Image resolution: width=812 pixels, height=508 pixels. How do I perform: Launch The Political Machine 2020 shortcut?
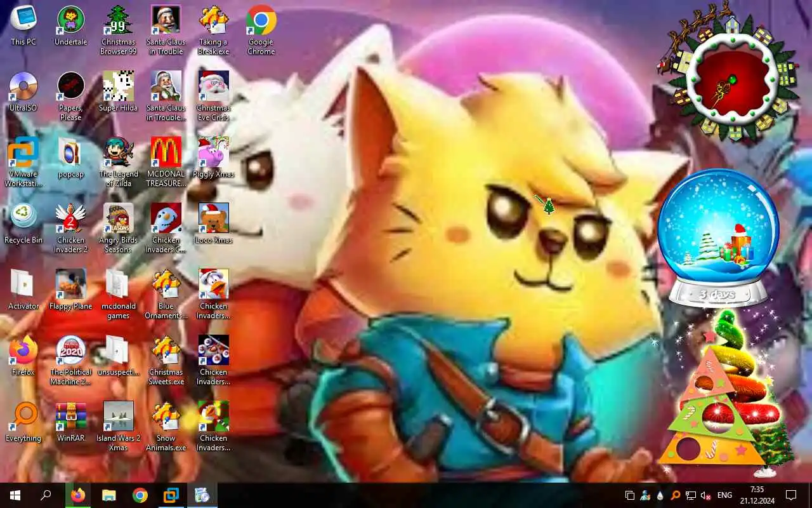(71, 361)
